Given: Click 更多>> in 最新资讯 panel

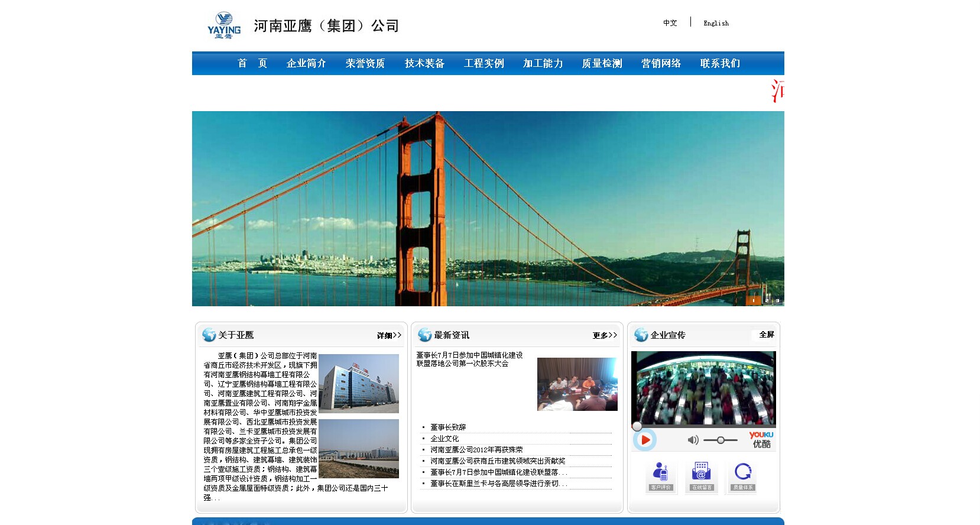Looking at the screenshot, I should 605,335.
